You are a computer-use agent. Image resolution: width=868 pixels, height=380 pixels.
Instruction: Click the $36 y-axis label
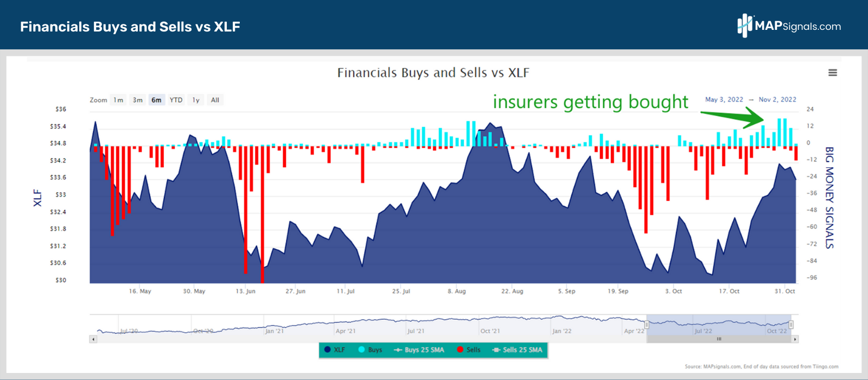61,109
